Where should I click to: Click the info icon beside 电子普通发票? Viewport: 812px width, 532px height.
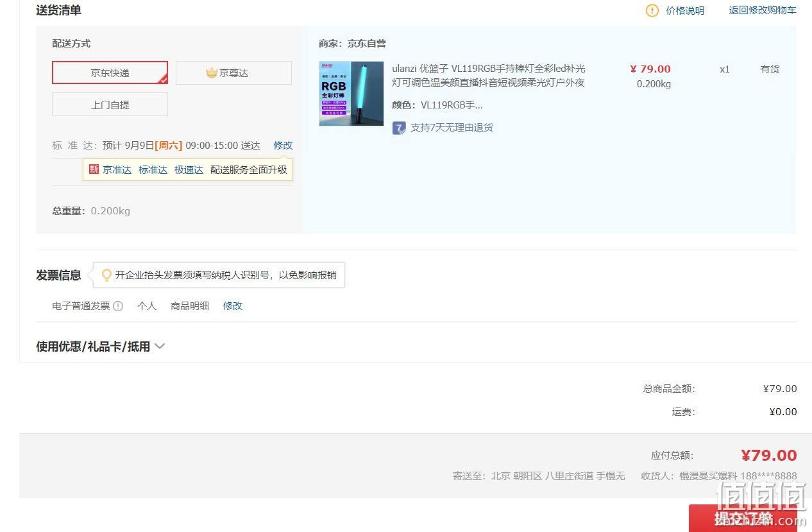pyautogui.click(x=118, y=306)
